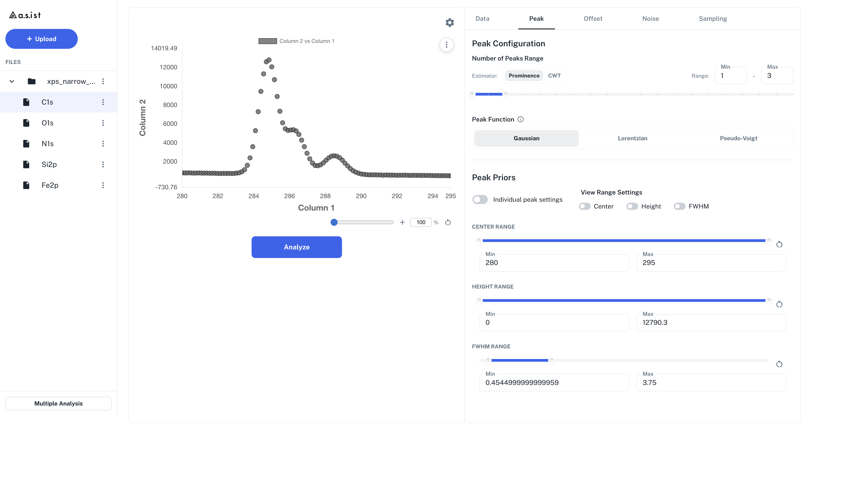The height and width of the screenshot is (488, 868).
Task: Click the Upload button
Action: tap(41, 39)
